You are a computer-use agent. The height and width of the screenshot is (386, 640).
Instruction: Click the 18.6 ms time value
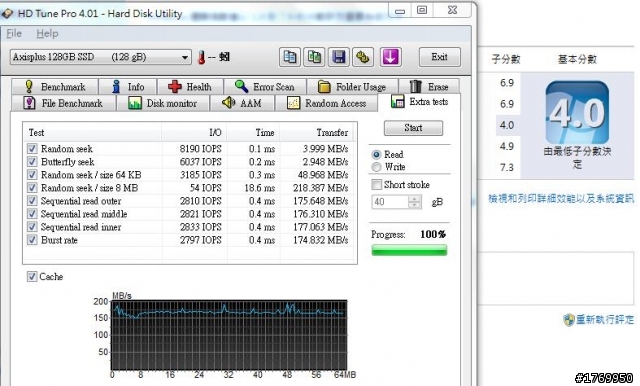click(260, 188)
